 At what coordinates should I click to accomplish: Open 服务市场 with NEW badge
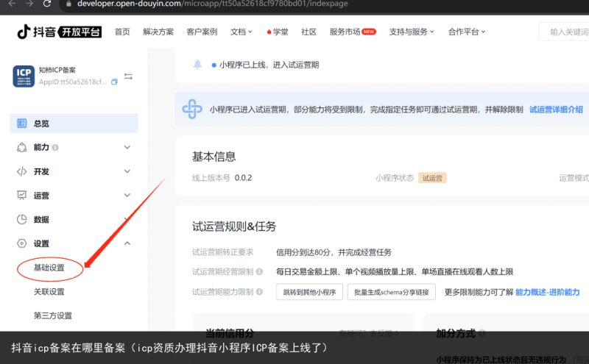point(353,32)
